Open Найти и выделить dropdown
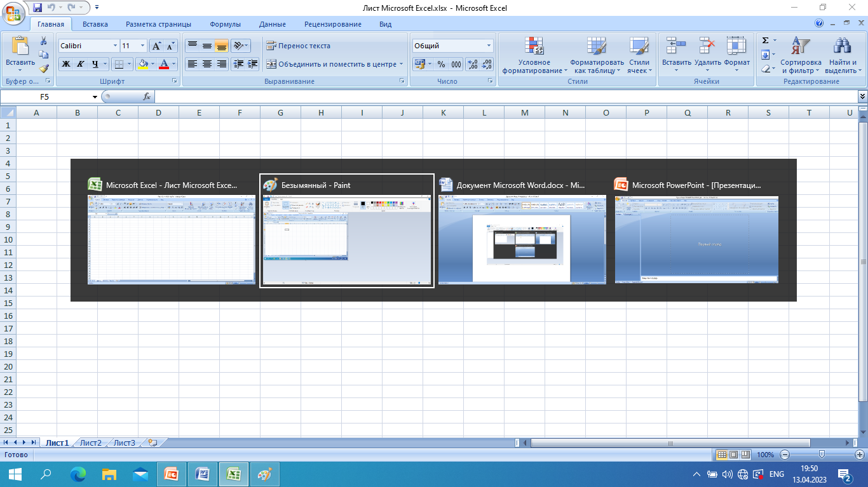The width and height of the screenshot is (868, 487). pos(843,55)
